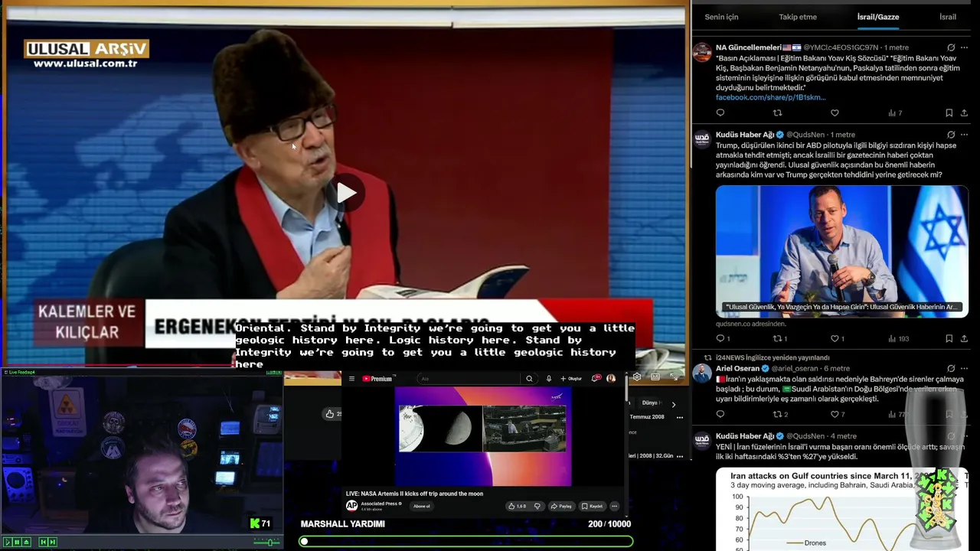Like Ariel Oseran's tweet
Screen dimensions: 980x551
point(838,414)
